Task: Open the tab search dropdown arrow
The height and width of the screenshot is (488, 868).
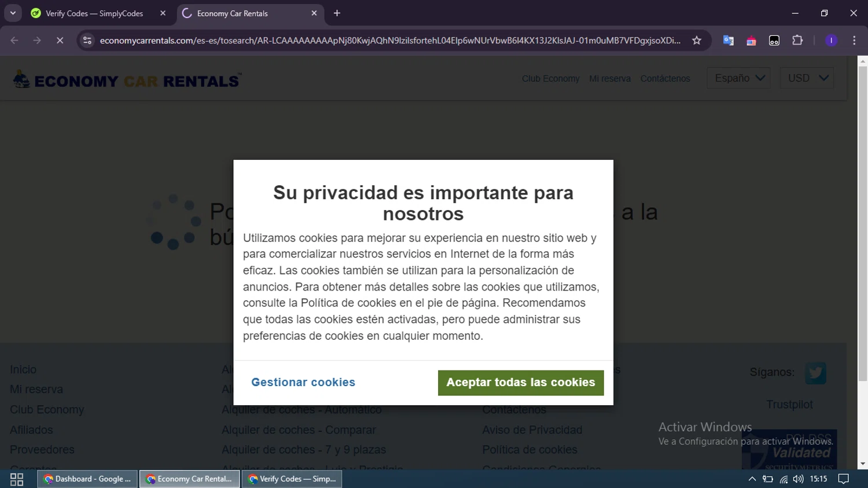Action: pos(13,13)
